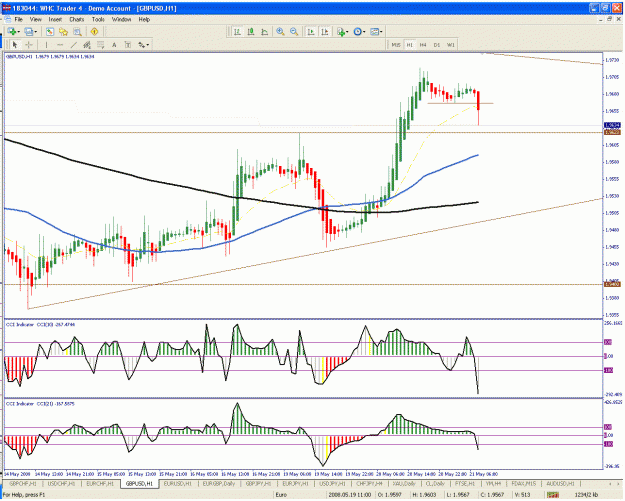
Task: Click the current price label on axis
Action: pos(612,125)
